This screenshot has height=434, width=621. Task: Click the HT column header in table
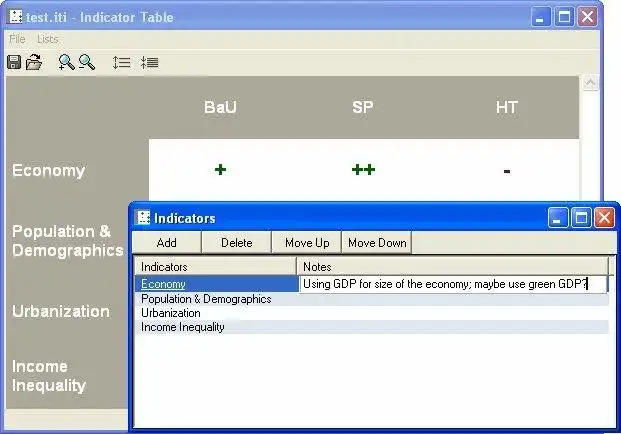tap(507, 107)
